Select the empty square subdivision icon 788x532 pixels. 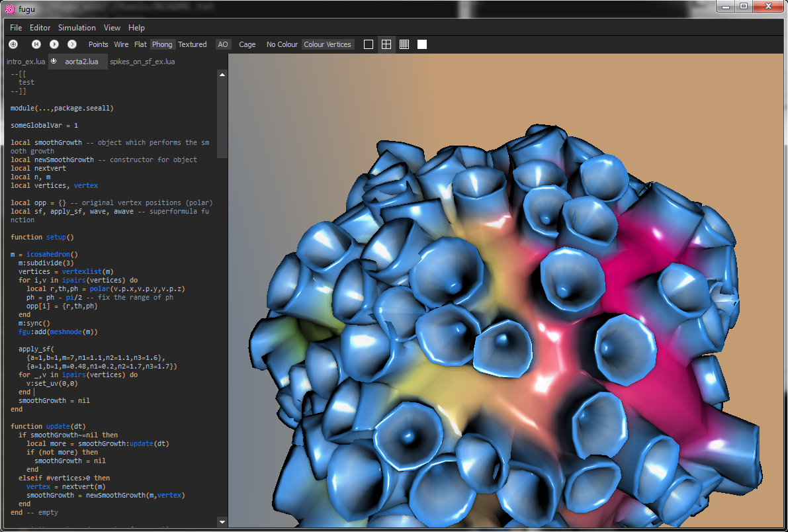(x=369, y=44)
